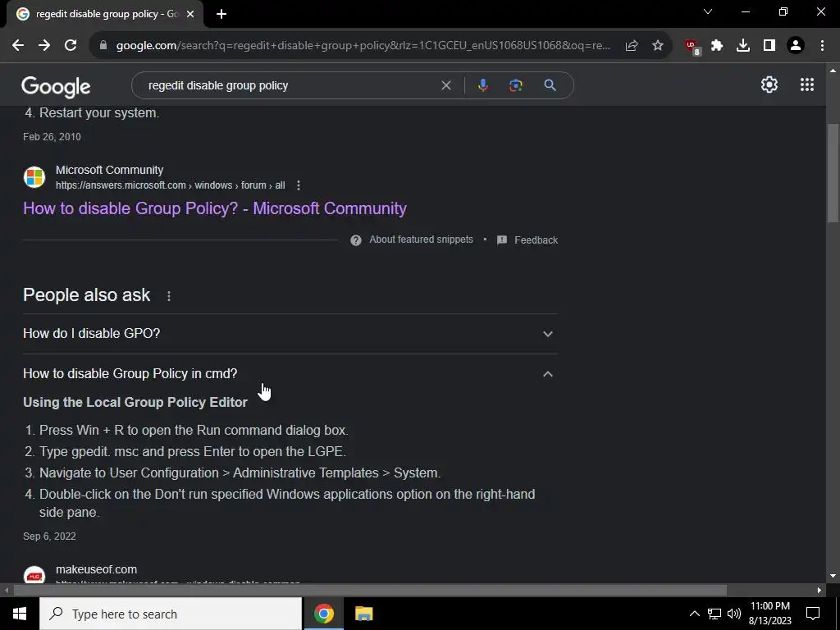
Task: Reload the current Google page
Action: pyautogui.click(x=71, y=46)
